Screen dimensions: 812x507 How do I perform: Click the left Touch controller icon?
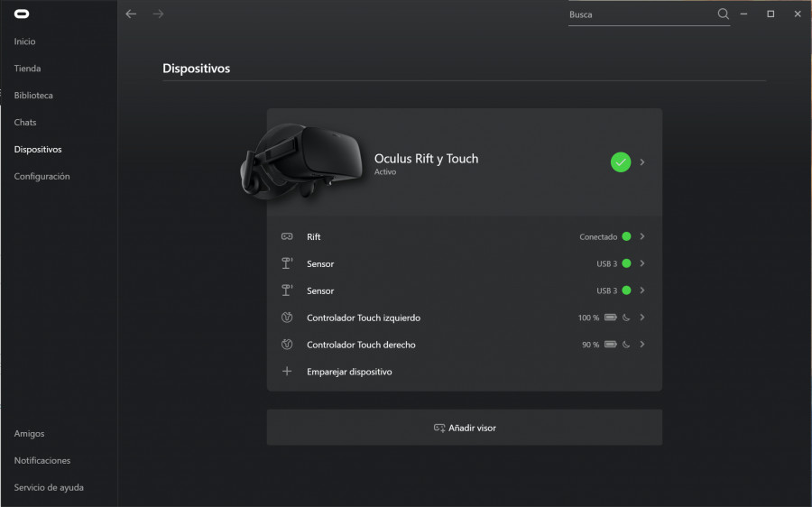click(287, 318)
